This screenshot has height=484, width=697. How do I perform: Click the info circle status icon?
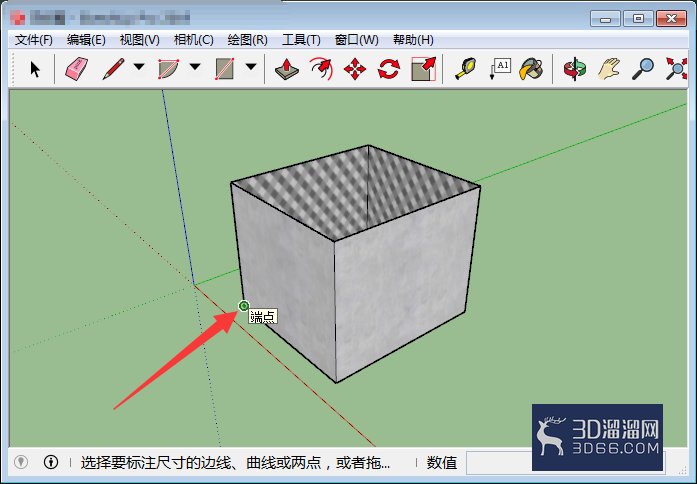click(51, 462)
